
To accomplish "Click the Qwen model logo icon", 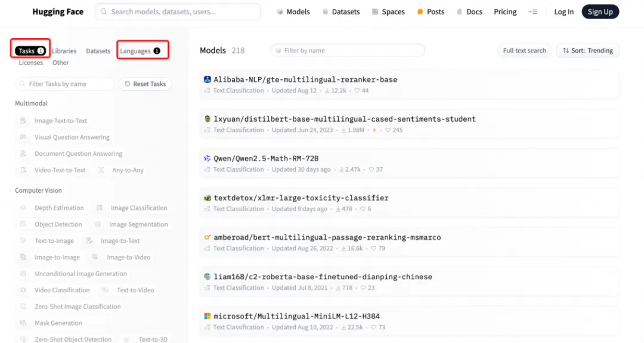I will tap(208, 159).
